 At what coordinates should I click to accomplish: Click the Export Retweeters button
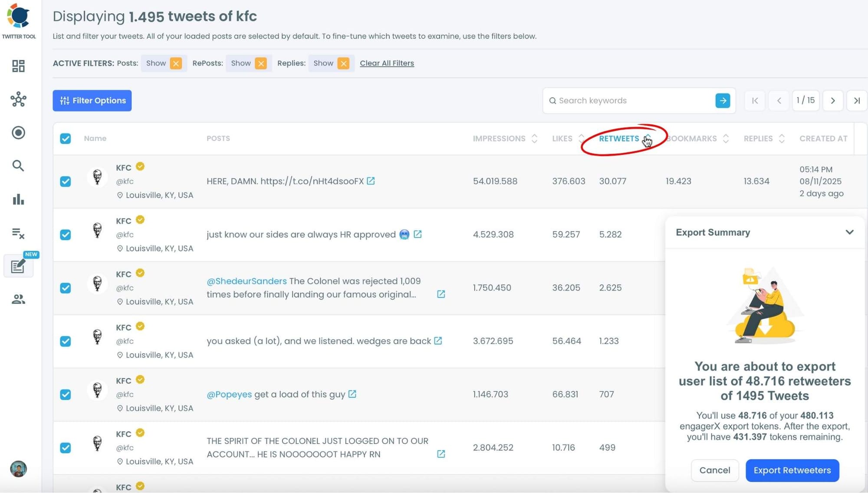click(792, 470)
